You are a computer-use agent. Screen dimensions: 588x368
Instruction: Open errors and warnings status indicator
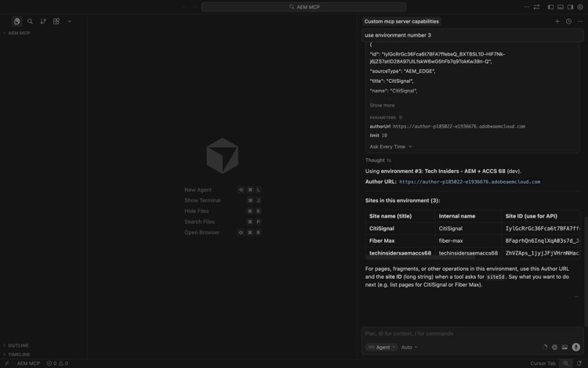click(57, 363)
